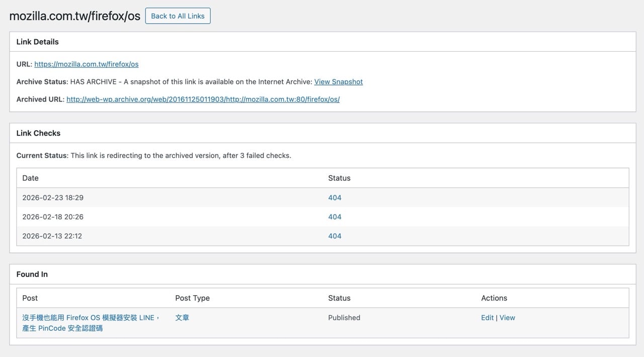Viewport: 644px width, 357px height.
Task: Click the Status column header in Found In
Action: (x=339, y=298)
